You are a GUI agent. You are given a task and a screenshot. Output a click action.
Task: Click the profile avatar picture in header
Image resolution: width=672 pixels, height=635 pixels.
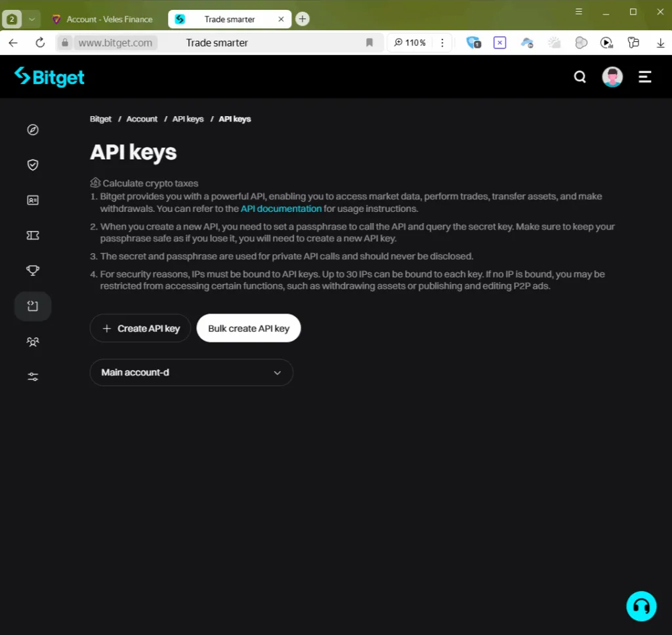click(x=612, y=77)
